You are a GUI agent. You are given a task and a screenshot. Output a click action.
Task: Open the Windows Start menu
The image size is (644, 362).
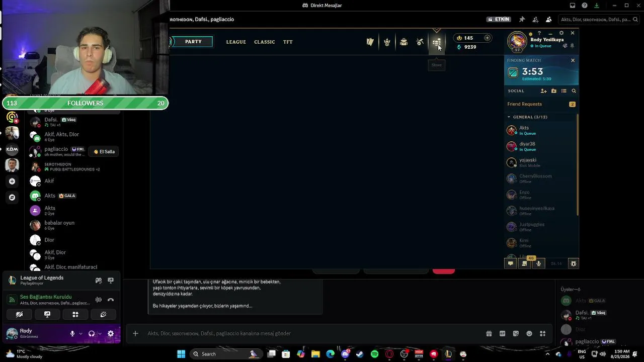pyautogui.click(x=181, y=354)
